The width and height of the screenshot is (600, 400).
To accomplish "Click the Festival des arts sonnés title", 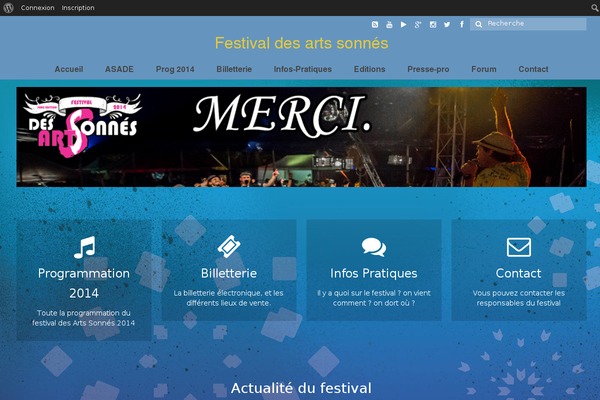I will pos(302,43).
